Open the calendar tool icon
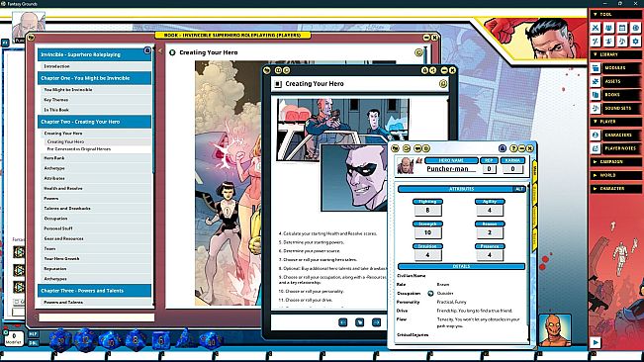The height and width of the screenshot is (362, 644). coord(622,28)
